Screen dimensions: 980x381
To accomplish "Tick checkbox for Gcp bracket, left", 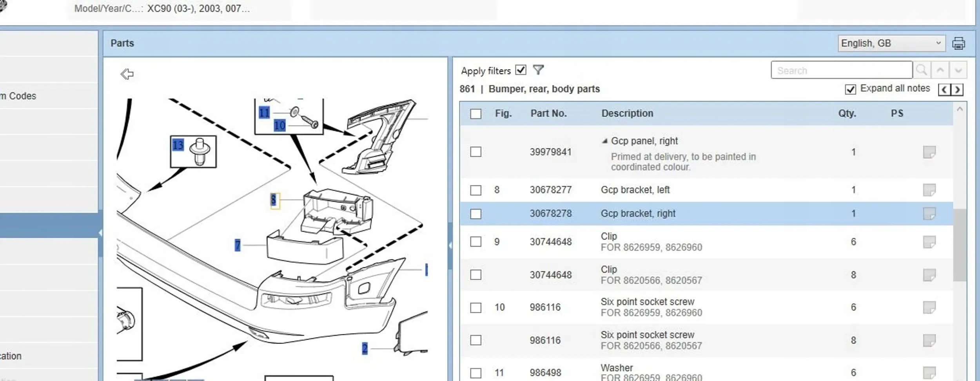I will [x=476, y=190].
